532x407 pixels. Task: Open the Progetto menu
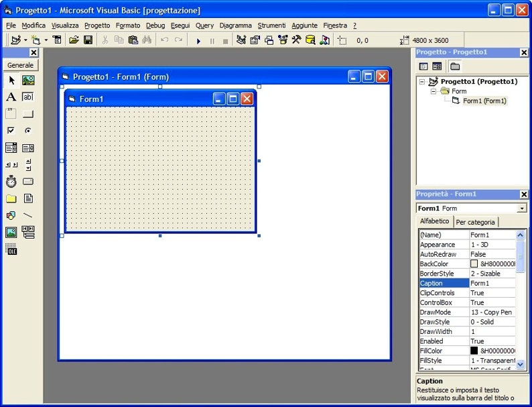pyautogui.click(x=97, y=25)
